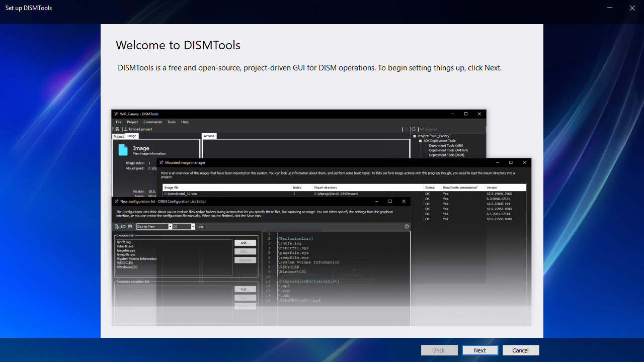Close the Set up DISMTools window
The width and height of the screenshot is (644, 362).
[632, 8]
